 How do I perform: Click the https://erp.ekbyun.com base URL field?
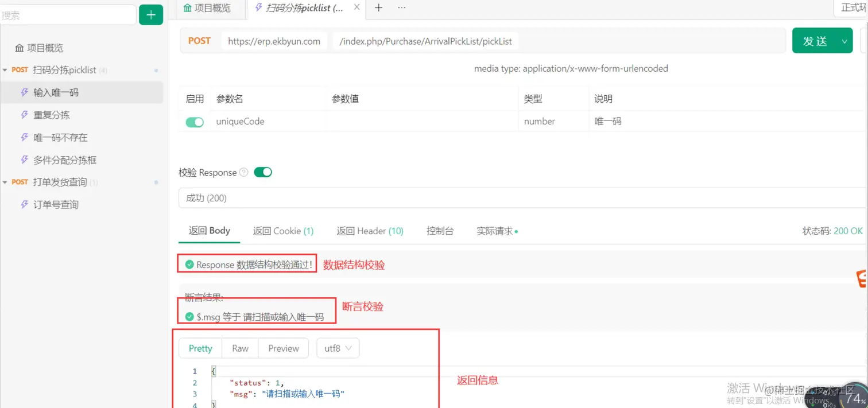click(x=274, y=41)
